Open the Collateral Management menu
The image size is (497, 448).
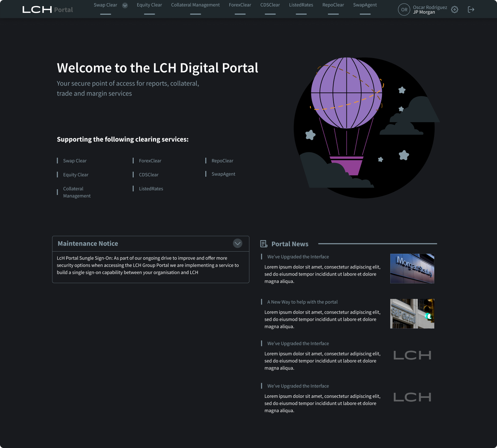click(x=195, y=5)
